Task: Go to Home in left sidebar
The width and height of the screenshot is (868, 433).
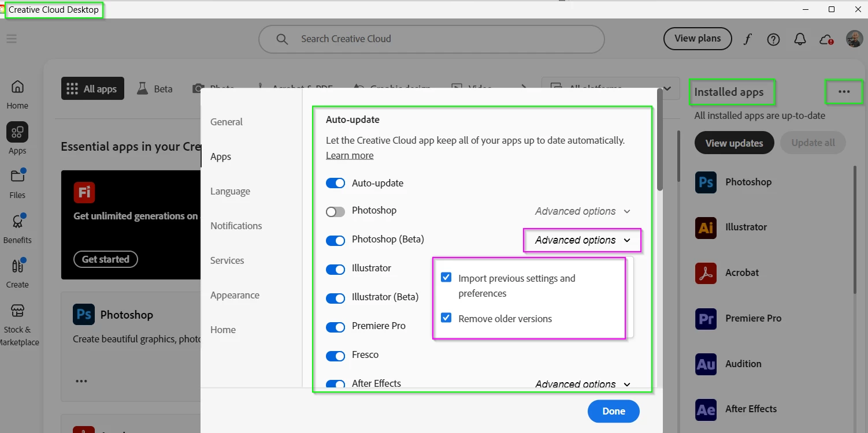Action: (17, 94)
